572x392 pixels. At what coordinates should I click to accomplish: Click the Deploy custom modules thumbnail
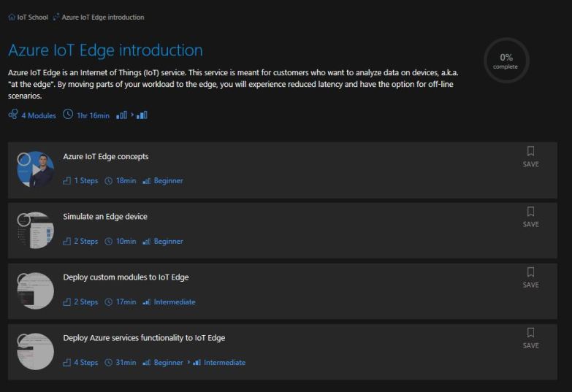36,291
